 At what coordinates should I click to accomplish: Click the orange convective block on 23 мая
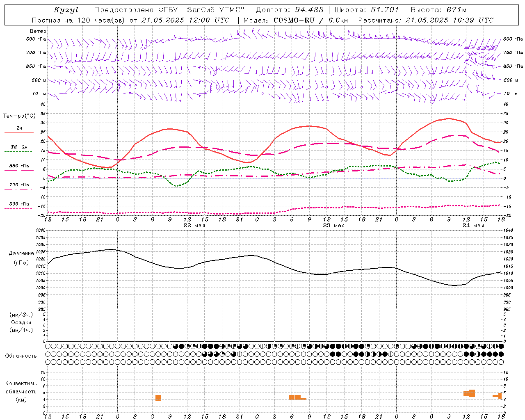tap(297, 397)
